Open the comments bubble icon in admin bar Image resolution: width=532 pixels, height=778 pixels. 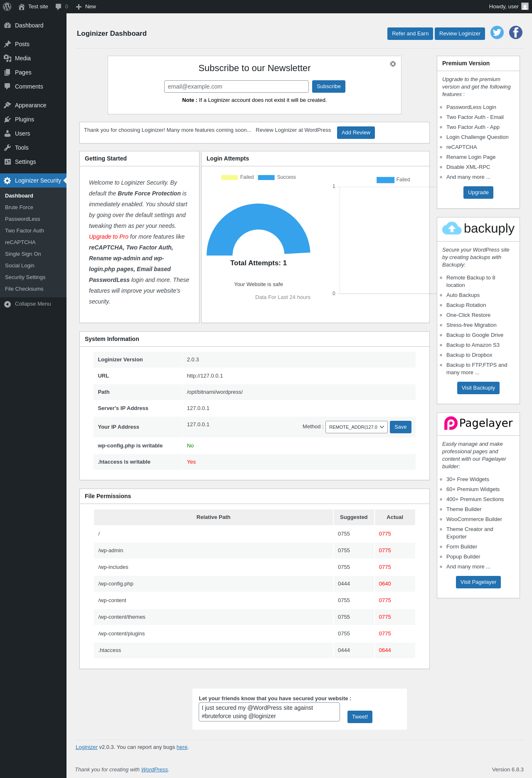click(x=59, y=7)
